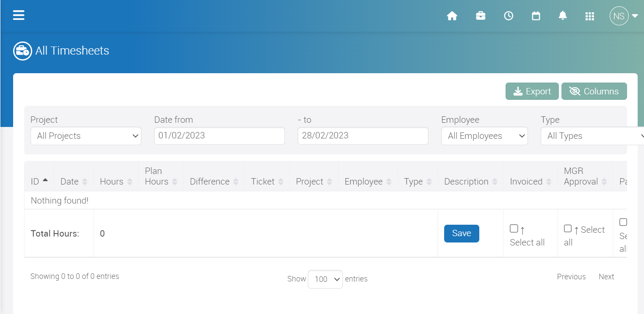This screenshot has width=644, height=314.
Task: Open the NS user account menu
Action: 619,16
